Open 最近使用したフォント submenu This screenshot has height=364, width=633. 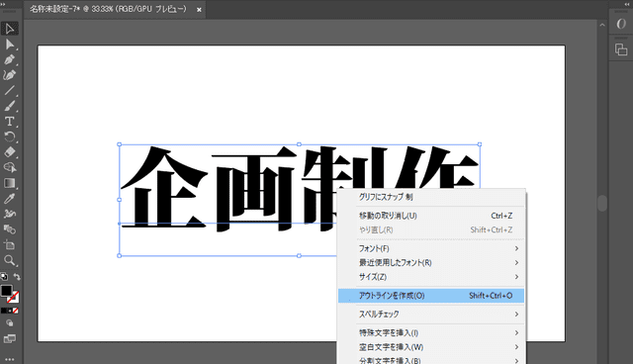(x=431, y=263)
